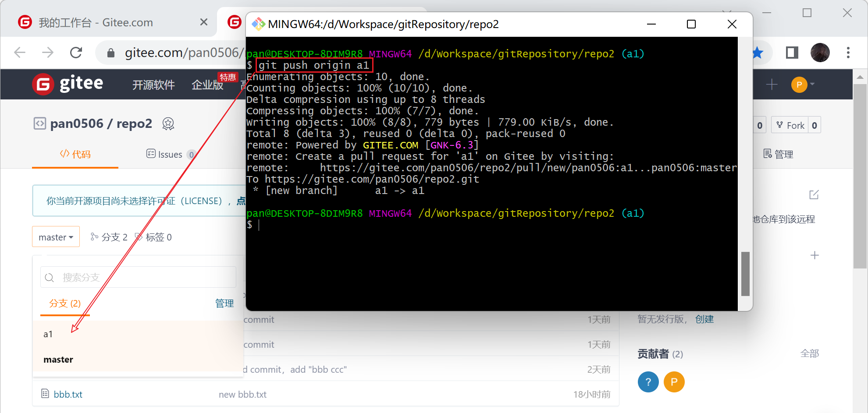Click the Chrome profile avatar

click(820, 53)
